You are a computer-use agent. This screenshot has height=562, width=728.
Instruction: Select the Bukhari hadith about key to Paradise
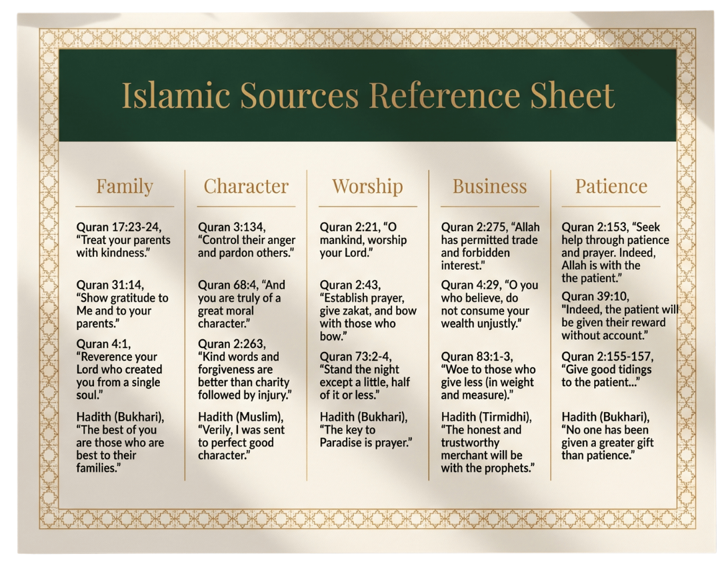coord(366,430)
